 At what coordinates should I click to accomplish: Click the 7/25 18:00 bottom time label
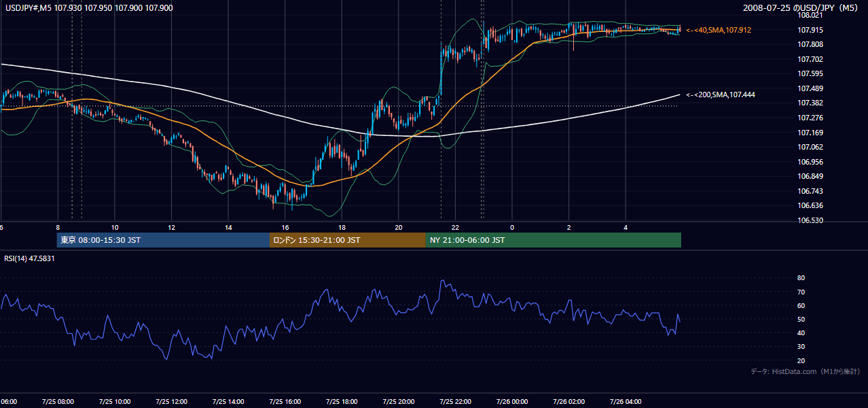[342, 401]
